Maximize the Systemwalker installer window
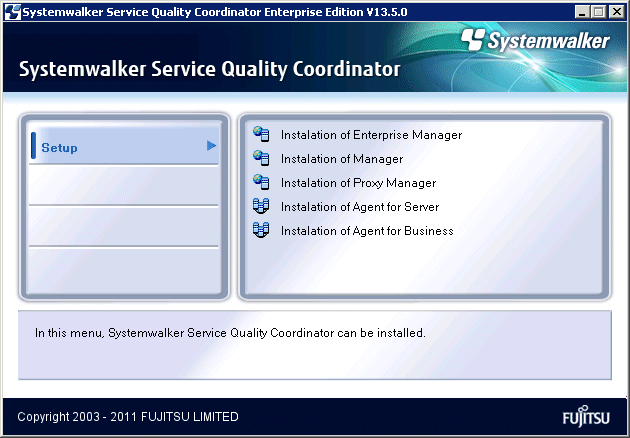The height and width of the screenshot is (438, 630). pos(599,12)
